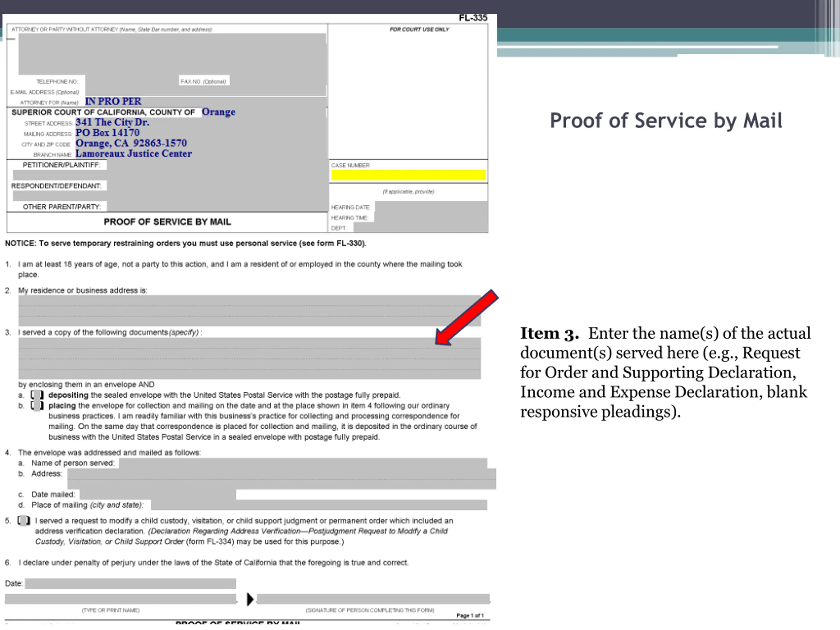Click the 'I declare under penalty of perjury' statement

pyautogui.click(x=213, y=562)
